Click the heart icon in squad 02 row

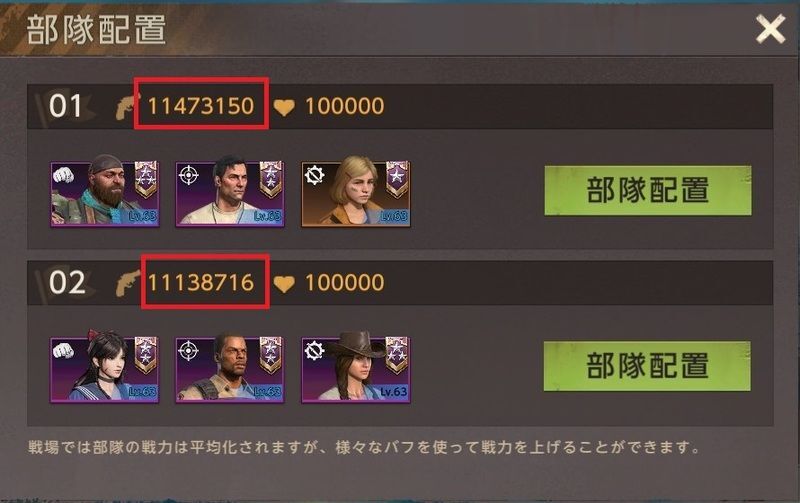(284, 284)
